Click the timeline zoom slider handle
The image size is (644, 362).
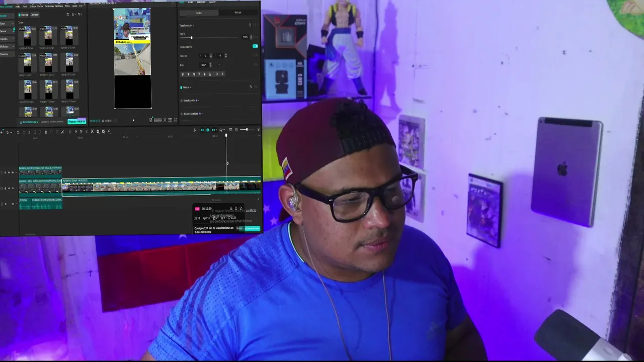tap(247, 130)
